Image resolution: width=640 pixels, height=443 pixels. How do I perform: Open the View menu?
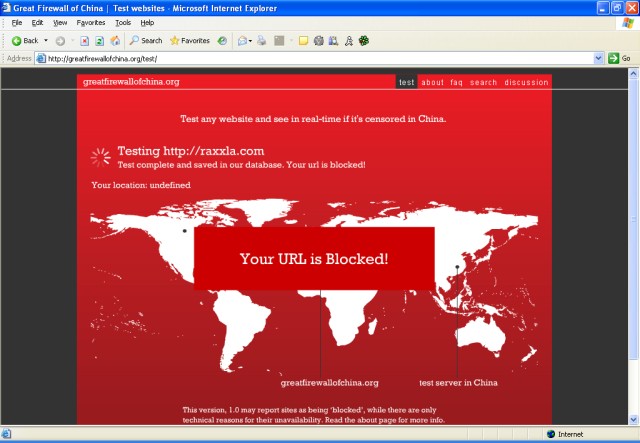[x=60, y=22]
